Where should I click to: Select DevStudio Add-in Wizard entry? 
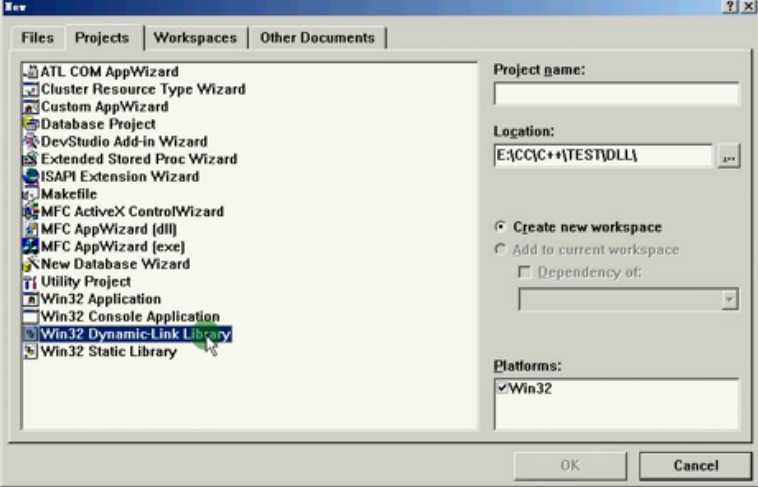(x=124, y=142)
